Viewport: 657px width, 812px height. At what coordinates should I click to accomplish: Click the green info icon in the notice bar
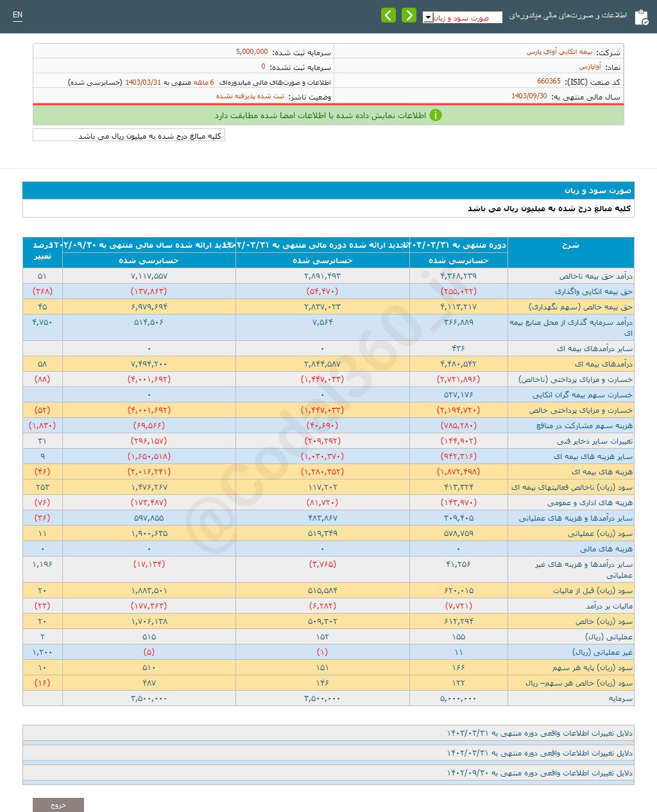point(437,115)
